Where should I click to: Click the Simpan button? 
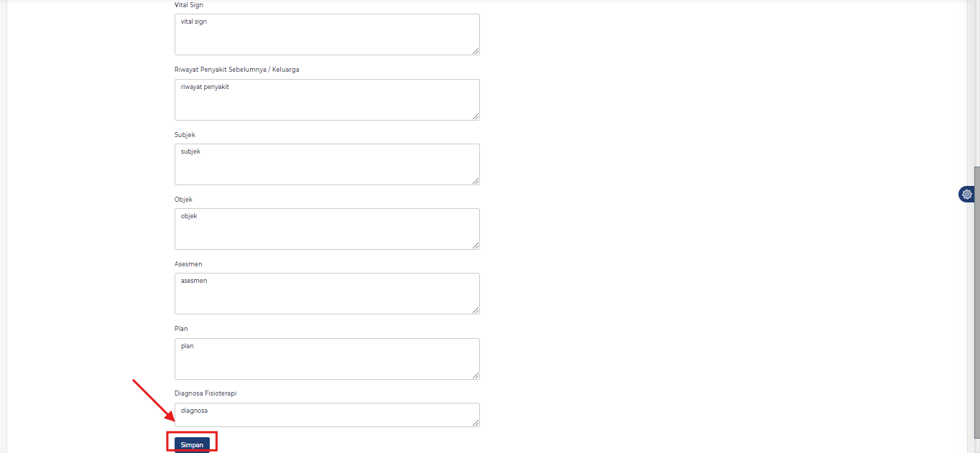point(192,444)
